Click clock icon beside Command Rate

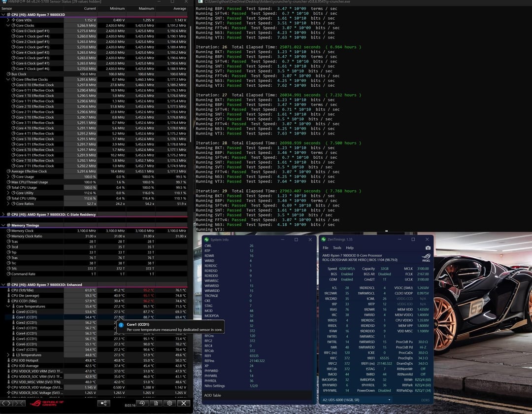coord(8,274)
